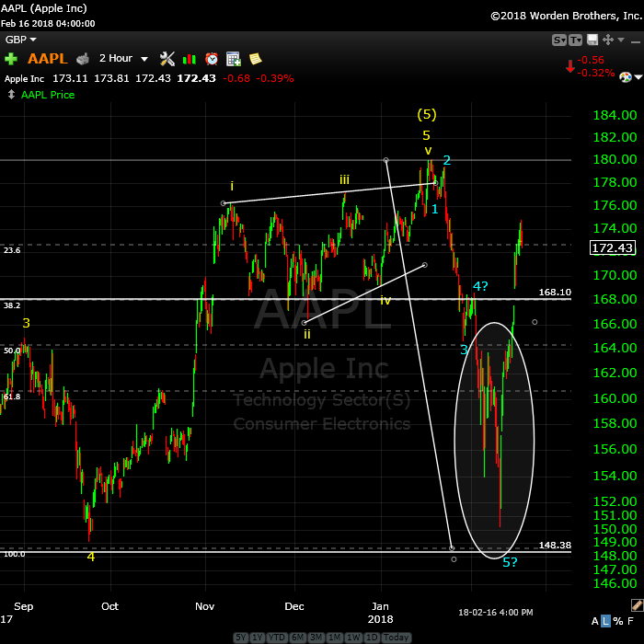Click the Today range button

(x=396, y=638)
